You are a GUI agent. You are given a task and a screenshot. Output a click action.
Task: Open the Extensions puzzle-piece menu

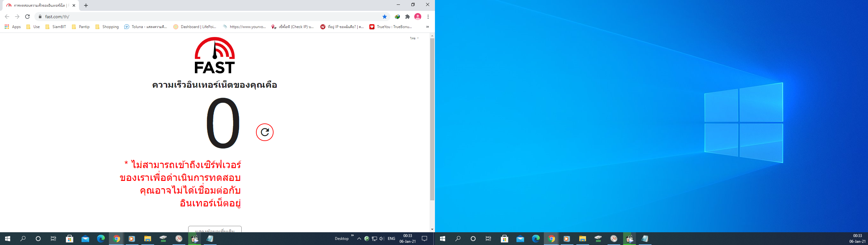407,17
